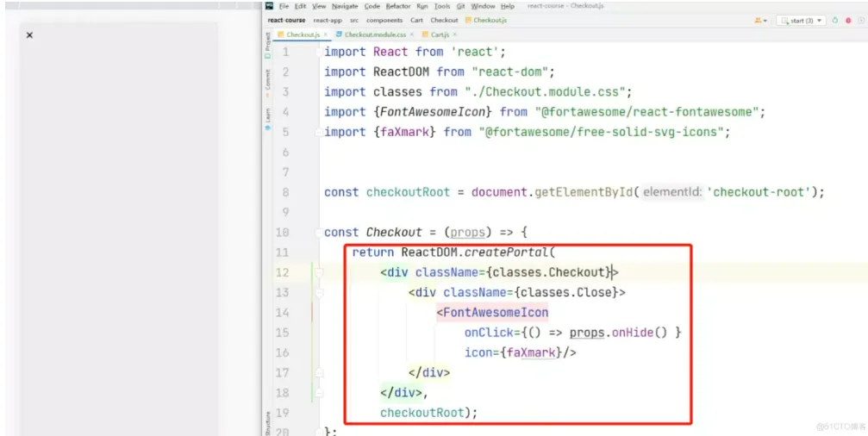Click the red Debug bug icon
This screenshot has width=868, height=436.
[x=848, y=21]
